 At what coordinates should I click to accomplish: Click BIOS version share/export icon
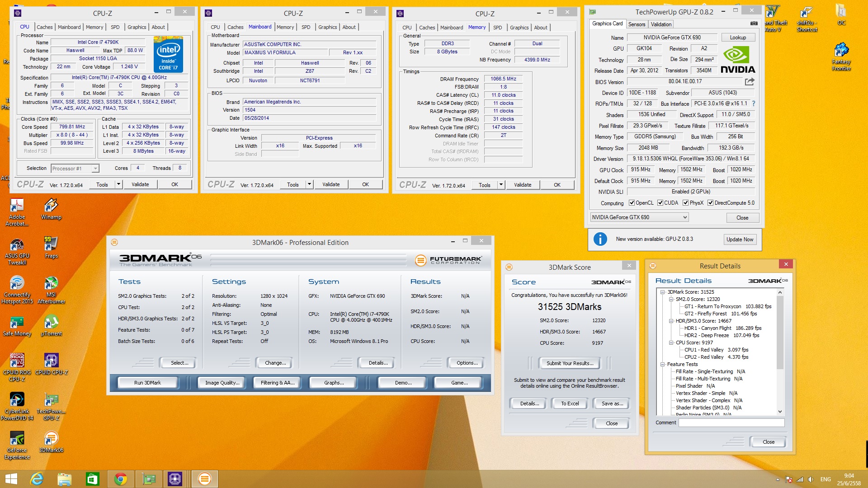click(x=750, y=82)
